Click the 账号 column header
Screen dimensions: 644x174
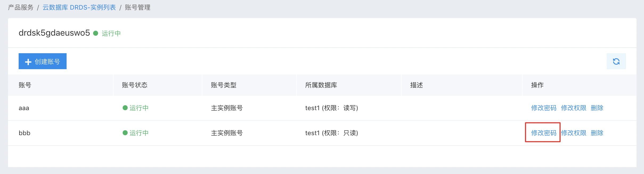pos(25,85)
